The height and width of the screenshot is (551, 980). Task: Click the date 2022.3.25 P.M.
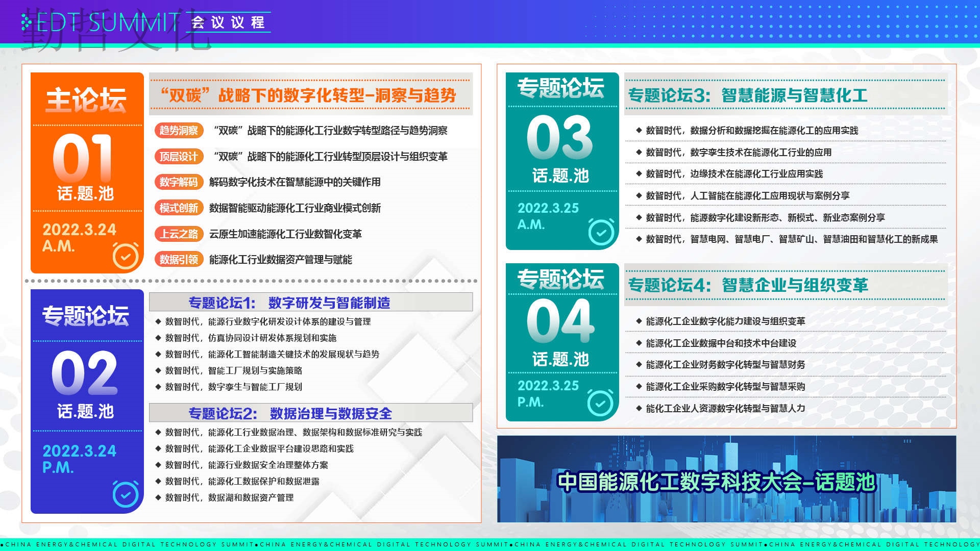pyautogui.click(x=548, y=393)
